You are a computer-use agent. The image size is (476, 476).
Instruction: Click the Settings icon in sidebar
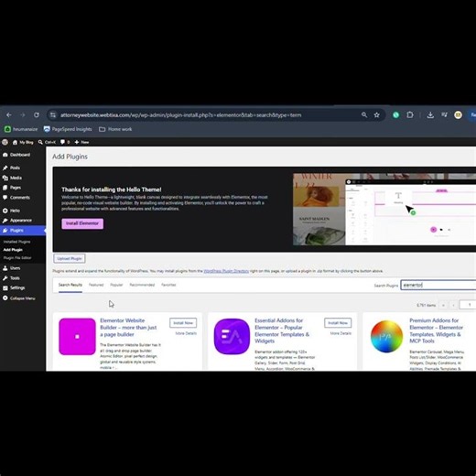click(x=5, y=287)
